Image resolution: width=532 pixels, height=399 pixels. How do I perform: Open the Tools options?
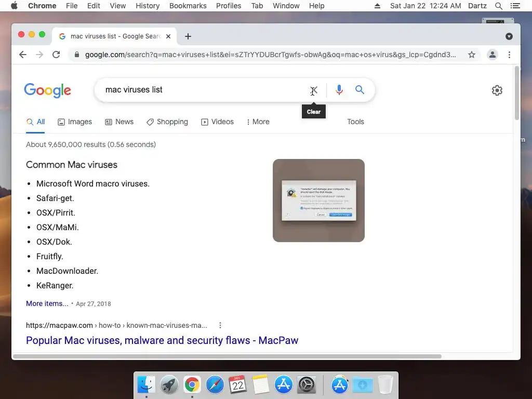tap(355, 122)
